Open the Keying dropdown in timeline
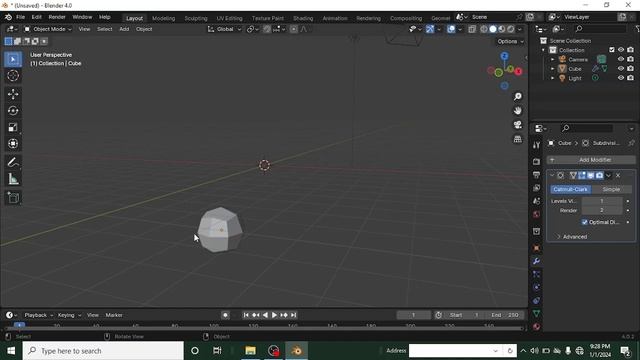This screenshot has width=640, height=360. 69,315
